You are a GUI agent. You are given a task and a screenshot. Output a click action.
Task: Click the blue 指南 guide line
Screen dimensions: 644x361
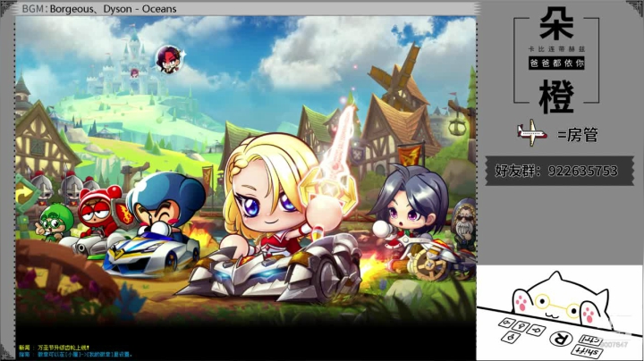click(75, 354)
